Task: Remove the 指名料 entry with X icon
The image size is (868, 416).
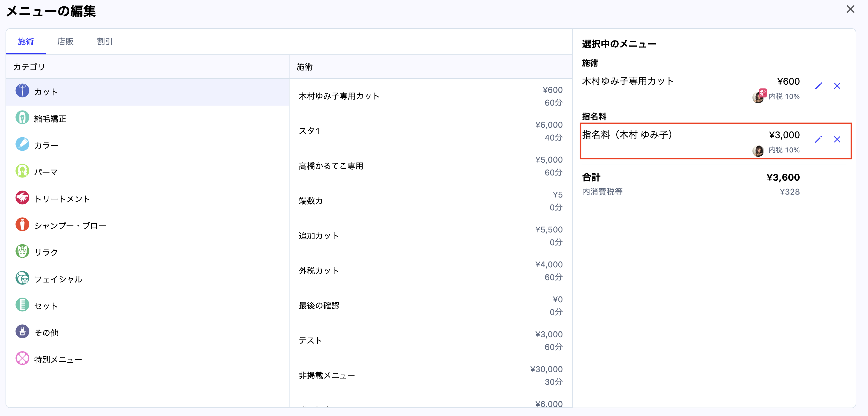Action: 837,139
